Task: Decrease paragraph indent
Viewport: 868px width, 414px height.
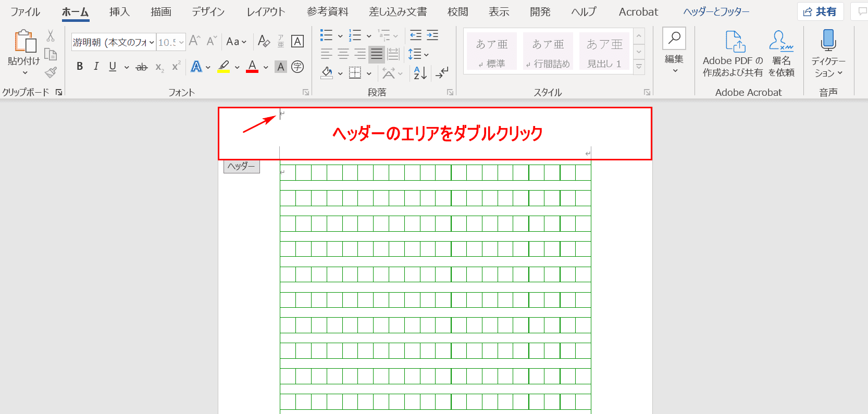Action: (x=416, y=35)
